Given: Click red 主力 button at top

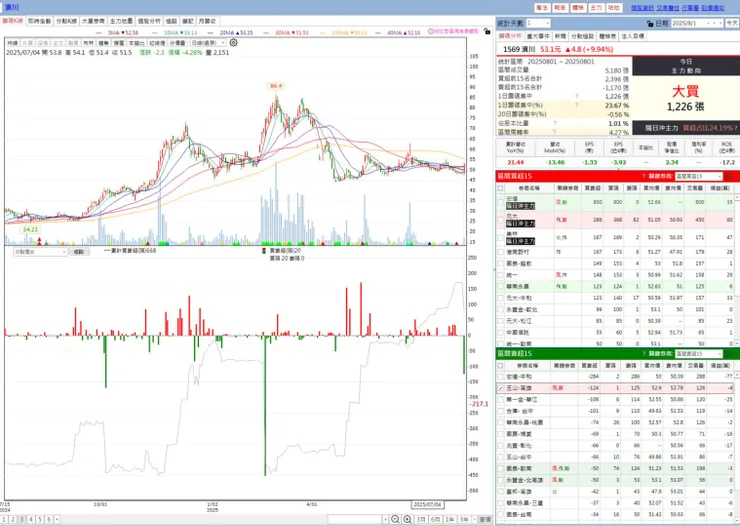Looking at the screenshot, I should [x=596, y=8].
